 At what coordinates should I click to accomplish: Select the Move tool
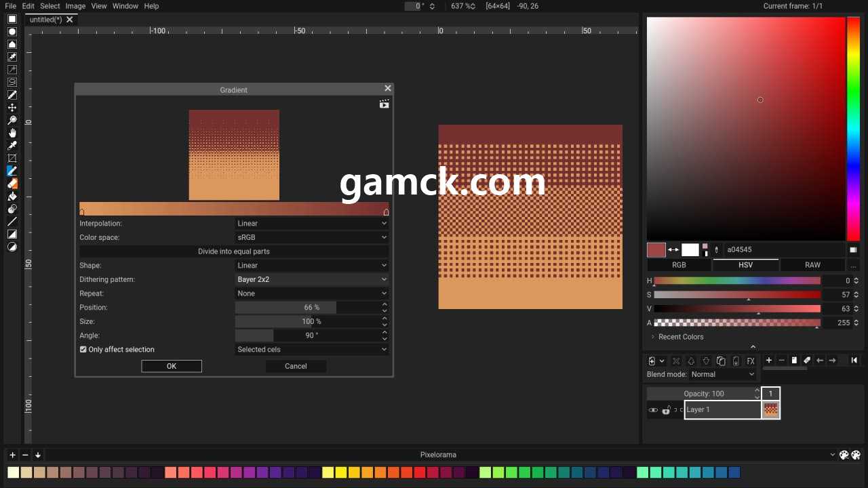click(x=12, y=108)
